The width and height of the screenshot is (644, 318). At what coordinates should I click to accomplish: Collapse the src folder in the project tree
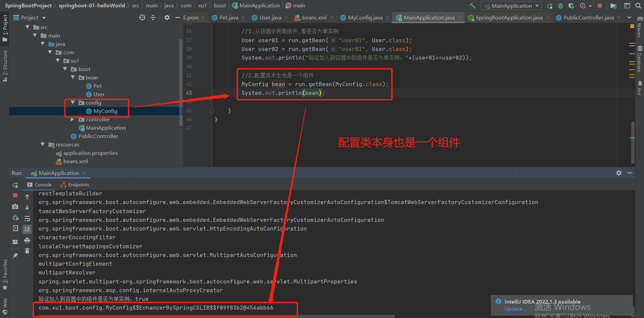click(28, 27)
